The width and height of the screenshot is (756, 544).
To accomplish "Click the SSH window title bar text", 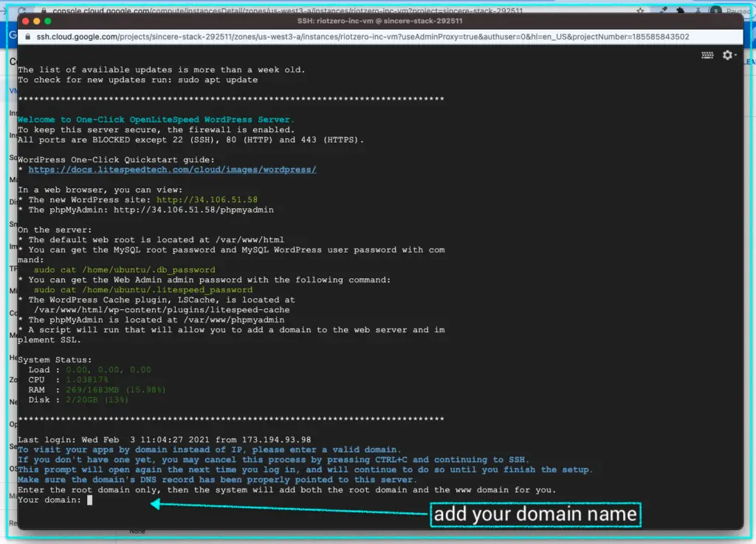I will tap(380, 21).
